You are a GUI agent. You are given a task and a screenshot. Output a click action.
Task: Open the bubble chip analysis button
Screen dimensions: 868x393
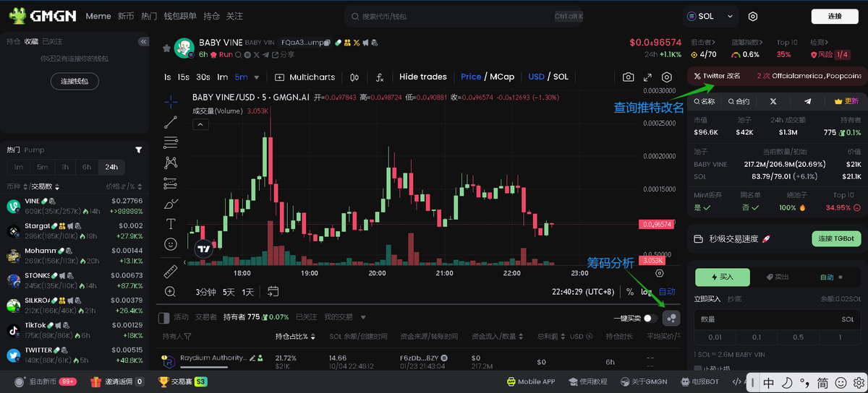pyautogui.click(x=672, y=318)
